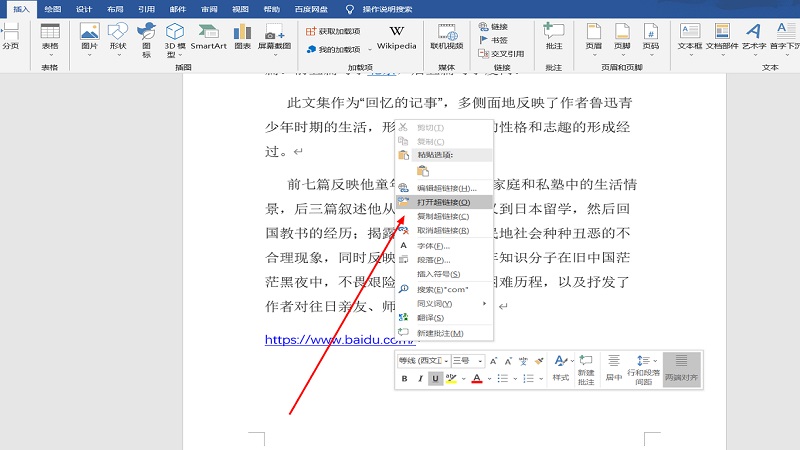The width and height of the screenshot is (800, 450).
Task: Choose 打开超链接 from context menu
Action: [x=444, y=202]
